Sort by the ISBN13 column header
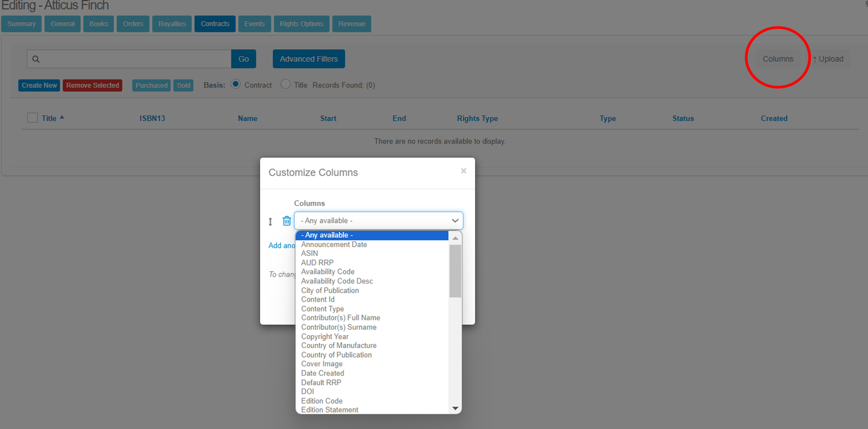The image size is (868, 429). click(152, 118)
